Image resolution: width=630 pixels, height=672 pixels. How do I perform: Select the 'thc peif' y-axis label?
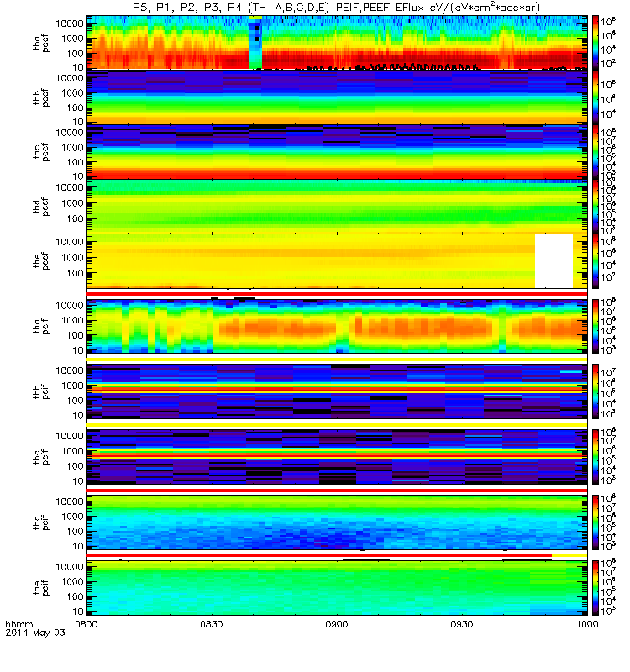(41, 457)
